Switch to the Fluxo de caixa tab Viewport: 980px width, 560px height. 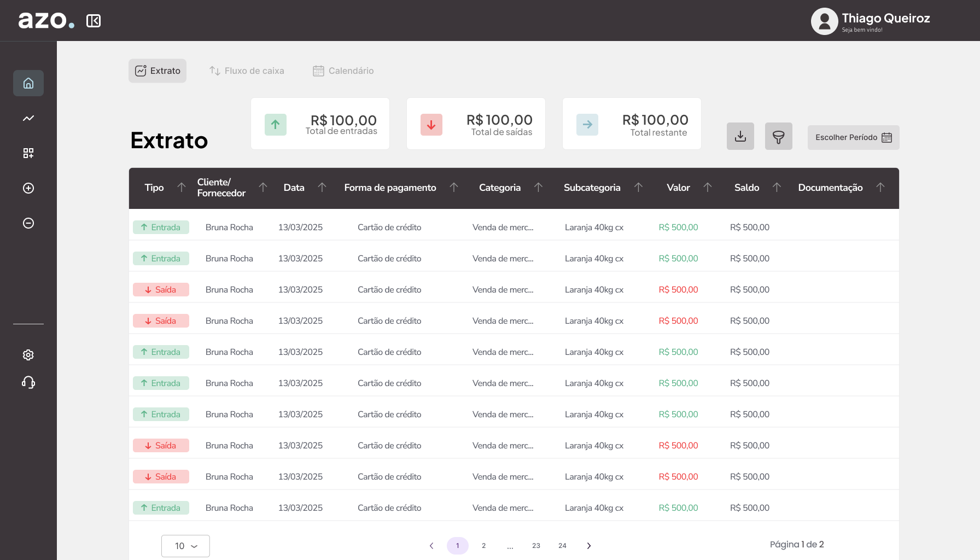[247, 71]
